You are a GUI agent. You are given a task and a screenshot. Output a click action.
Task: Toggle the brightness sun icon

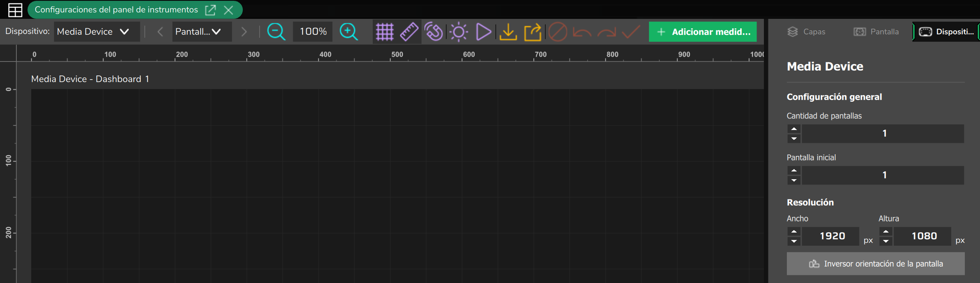(459, 32)
